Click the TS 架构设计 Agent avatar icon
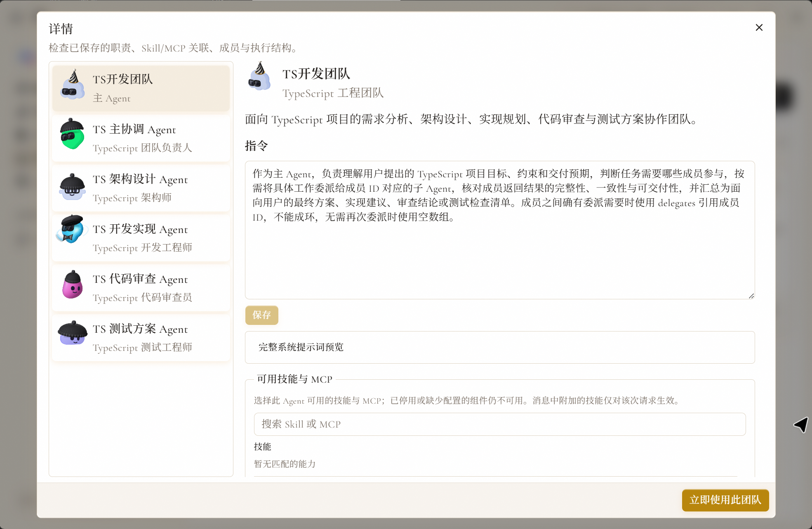 tap(72, 187)
